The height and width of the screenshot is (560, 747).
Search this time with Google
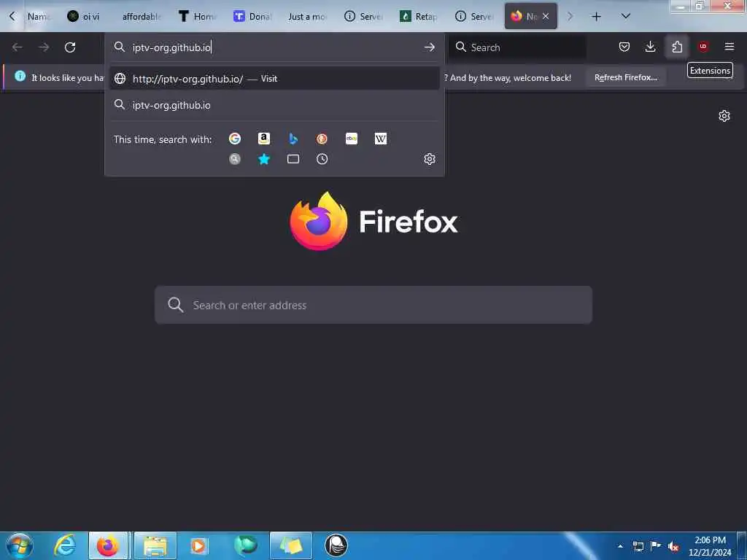pos(235,139)
